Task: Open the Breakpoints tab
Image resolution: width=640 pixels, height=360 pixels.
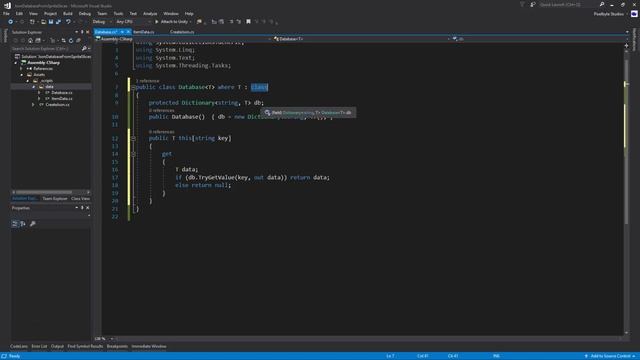Action: point(117,346)
